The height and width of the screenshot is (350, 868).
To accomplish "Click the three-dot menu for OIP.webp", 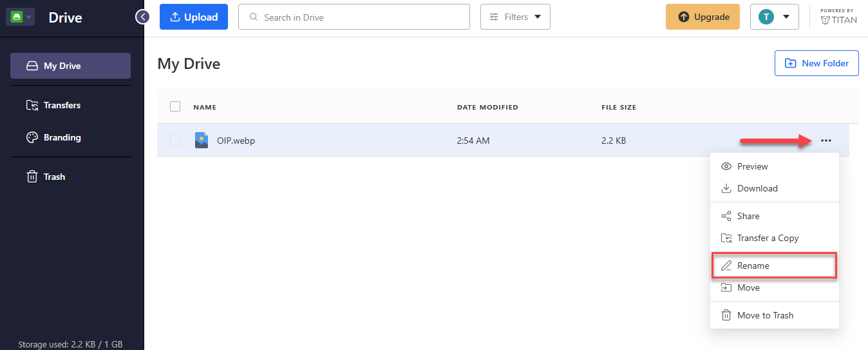I will pos(826,141).
